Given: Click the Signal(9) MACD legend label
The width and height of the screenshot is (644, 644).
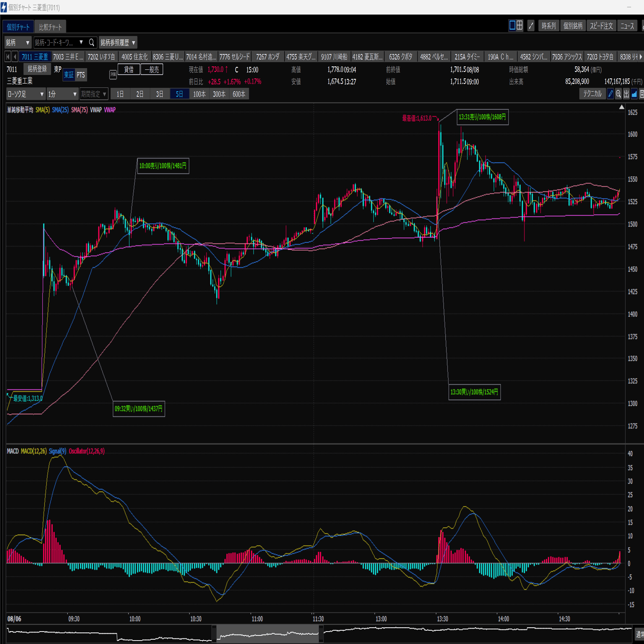Looking at the screenshot, I should (x=57, y=451).
